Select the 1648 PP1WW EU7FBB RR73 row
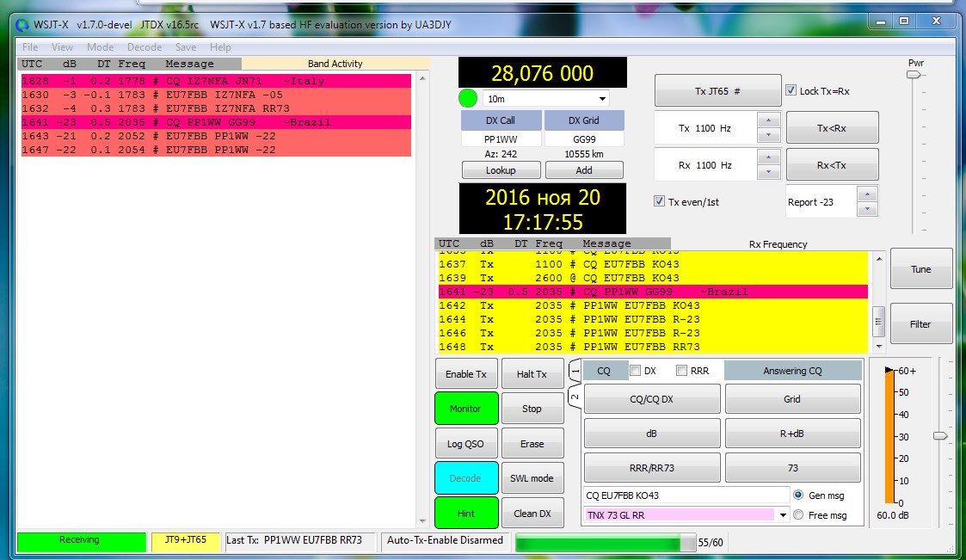 (653, 347)
